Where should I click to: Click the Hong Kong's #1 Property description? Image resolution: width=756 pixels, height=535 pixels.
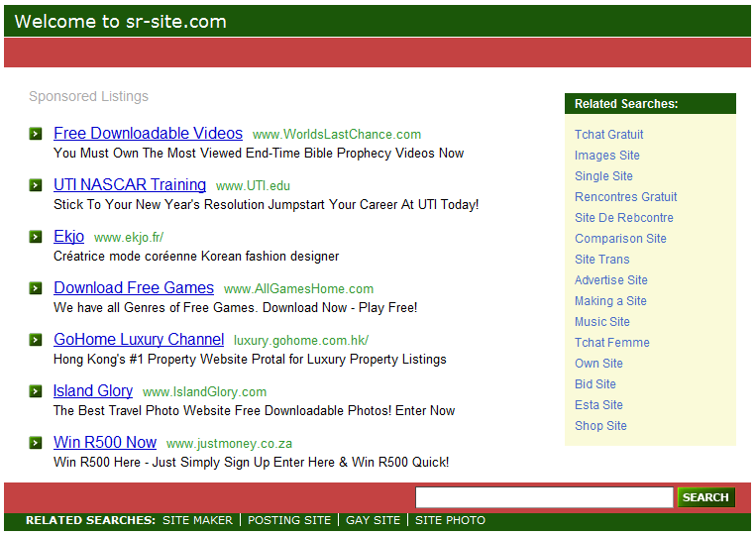click(250, 359)
